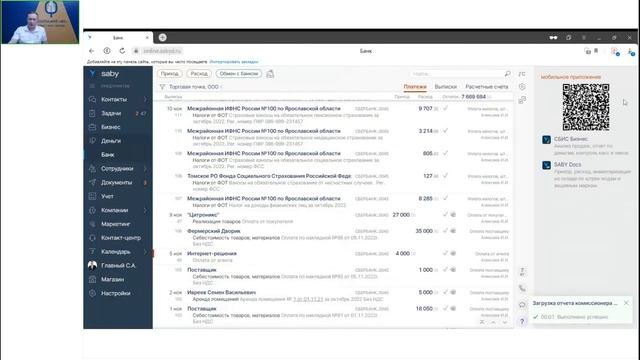Click the saby logo
Image resolution: width=640 pixels, height=360 pixels.
click(110, 73)
